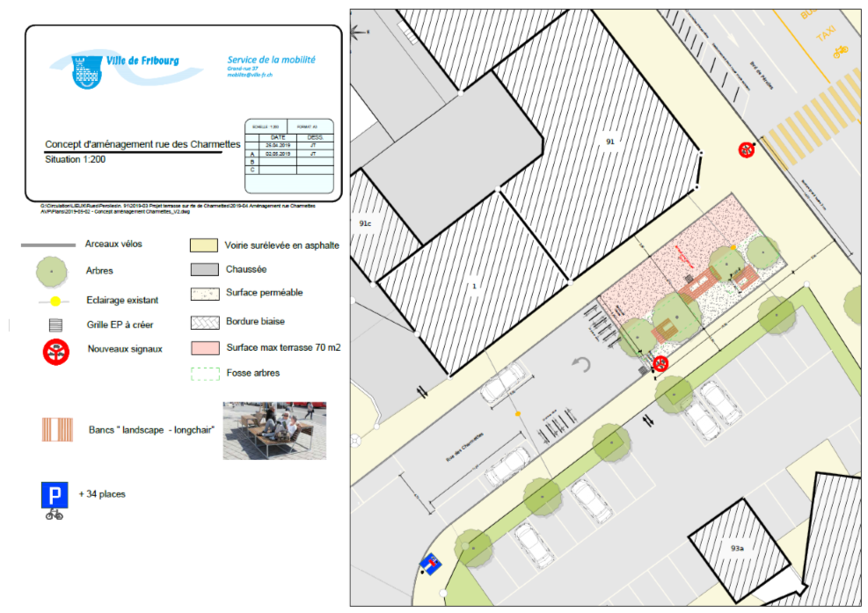The image size is (868, 613).
Task: Click the Ville de Fribourg coat of arms logo
Action: click(86, 70)
